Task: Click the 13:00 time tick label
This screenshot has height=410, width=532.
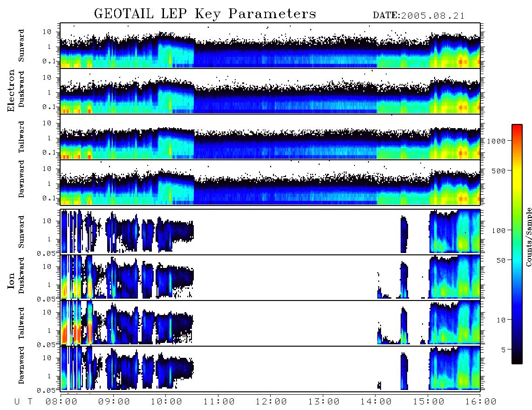Action: 324,402
